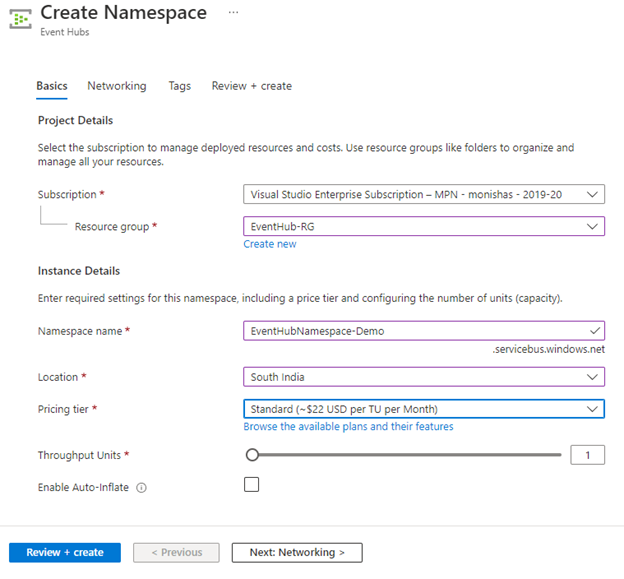Click the Namespace name input field

424,331
